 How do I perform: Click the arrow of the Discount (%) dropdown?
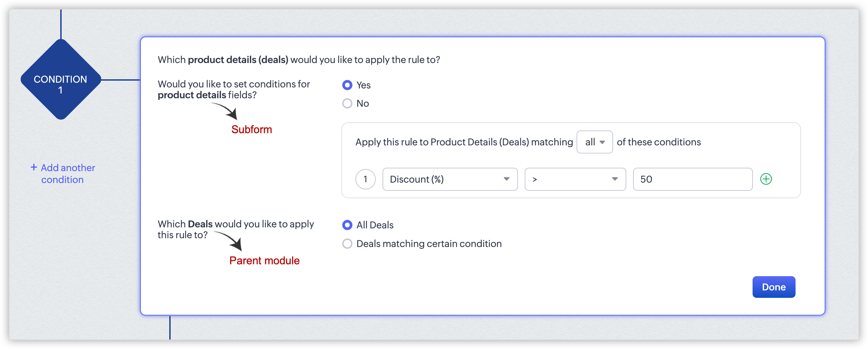pyautogui.click(x=506, y=179)
